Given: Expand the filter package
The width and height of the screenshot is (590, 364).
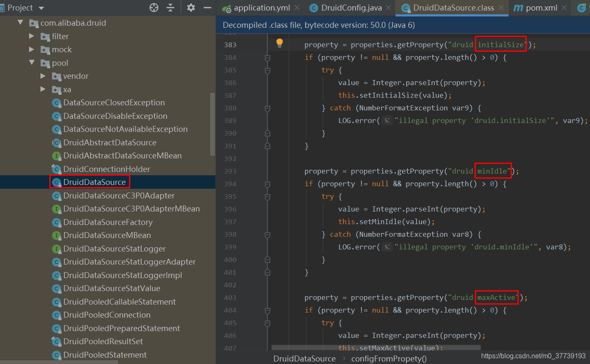Looking at the screenshot, I should coord(32,36).
